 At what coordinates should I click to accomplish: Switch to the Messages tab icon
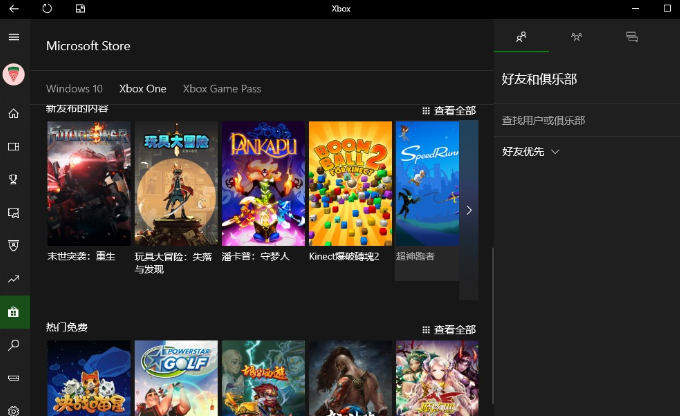click(x=632, y=36)
